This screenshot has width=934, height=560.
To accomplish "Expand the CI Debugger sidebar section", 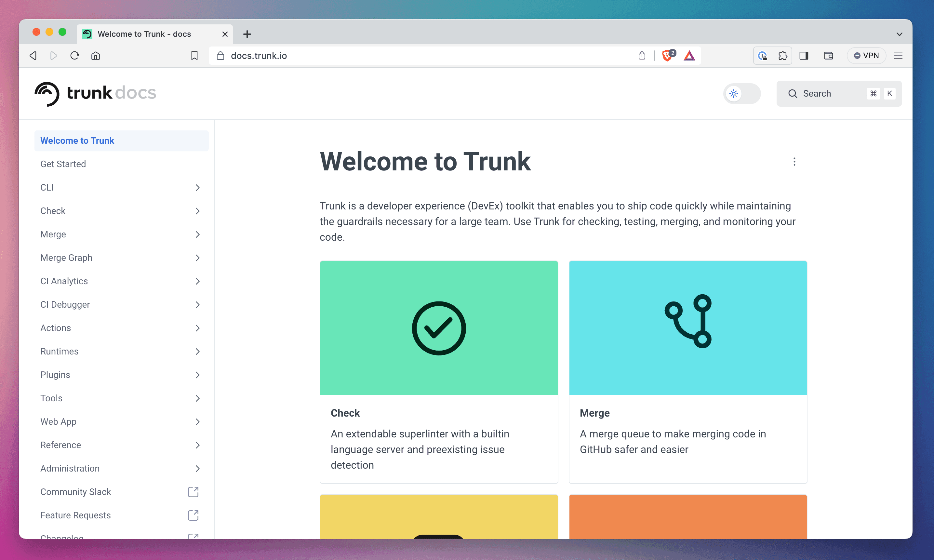I will pyautogui.click(x=197, y=304).
